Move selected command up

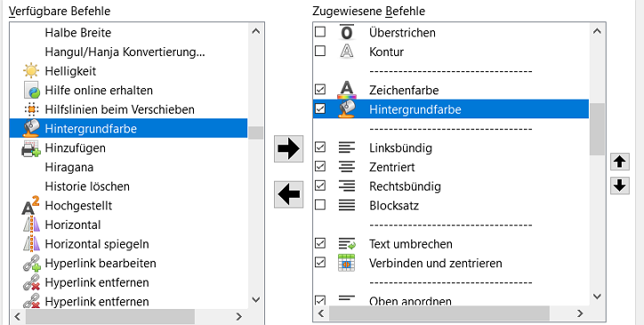(x=620, y=162)
